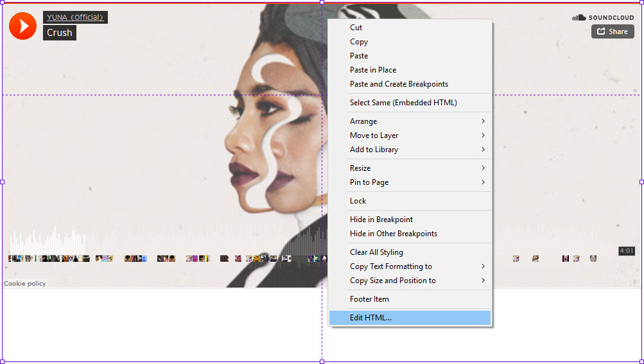Image resolution: width=644 pixels, height=364 pixels.
Task: Click the 4:01 track duration label
Action: point(626,251)
